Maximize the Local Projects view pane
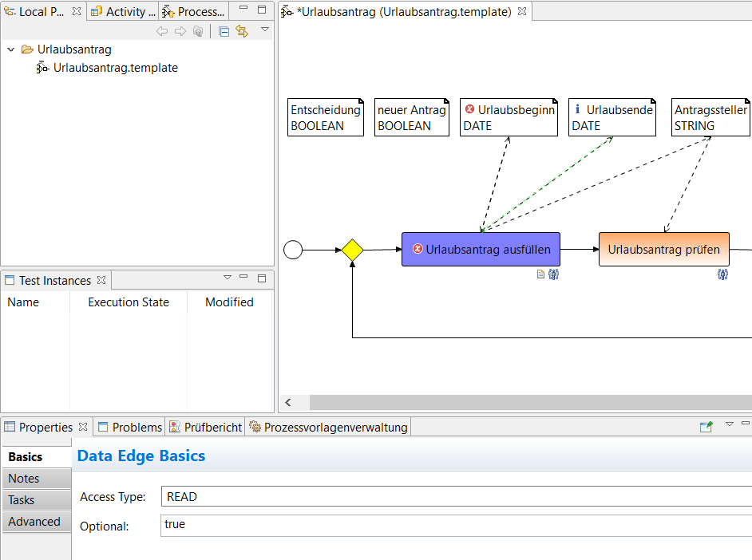Screen dimensions: 752x560 click(x=262, y=9)
